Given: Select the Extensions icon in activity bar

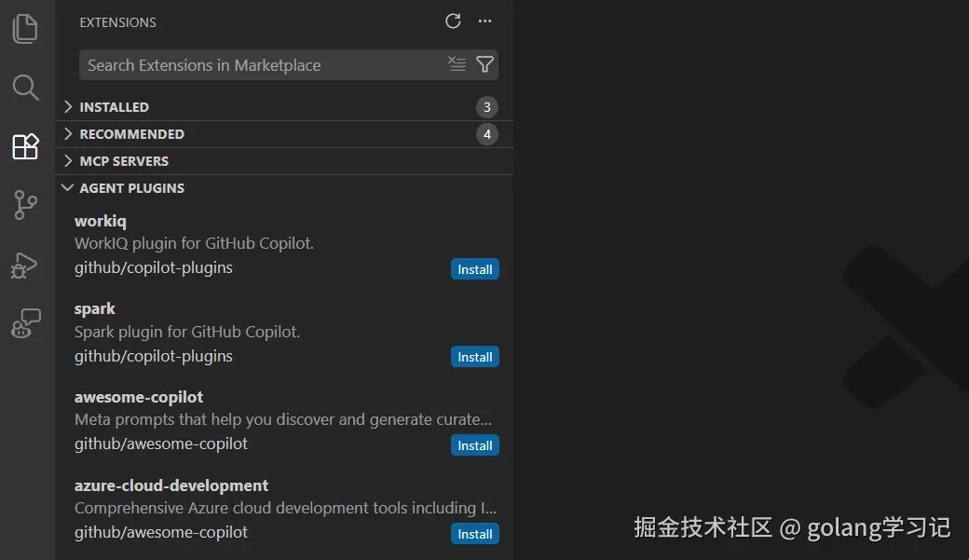Looking at the screenshot, I should (x=25, y=146).
